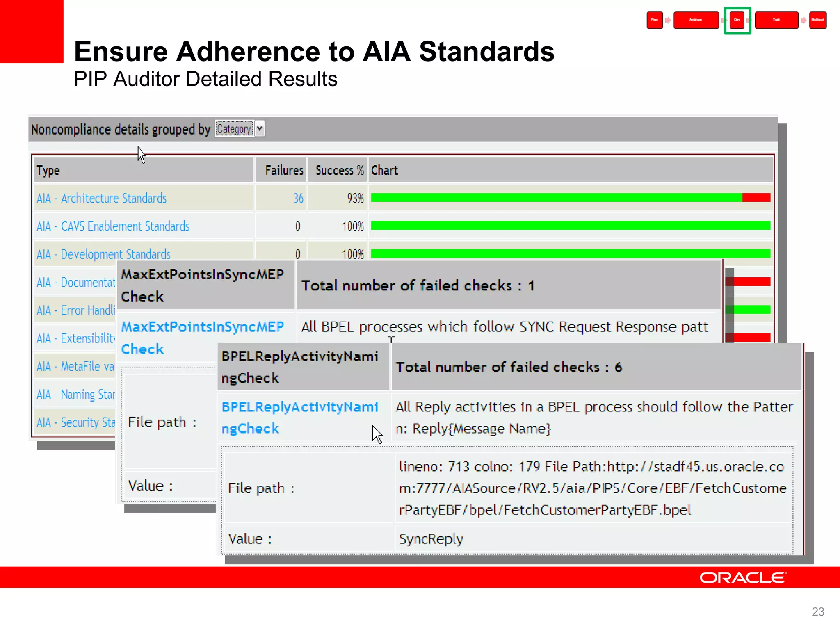The width and height of the screenshot is (840, 630).
Task: Click the Dev phase box
Action: [737, 20]
